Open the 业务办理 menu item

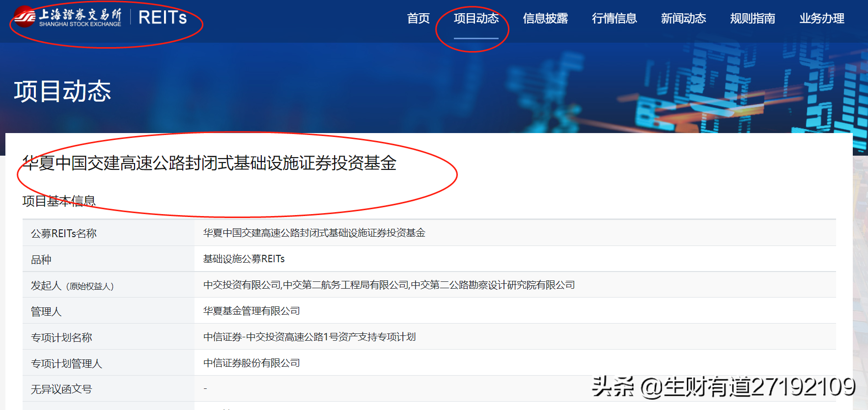click(x=822, y=19)
